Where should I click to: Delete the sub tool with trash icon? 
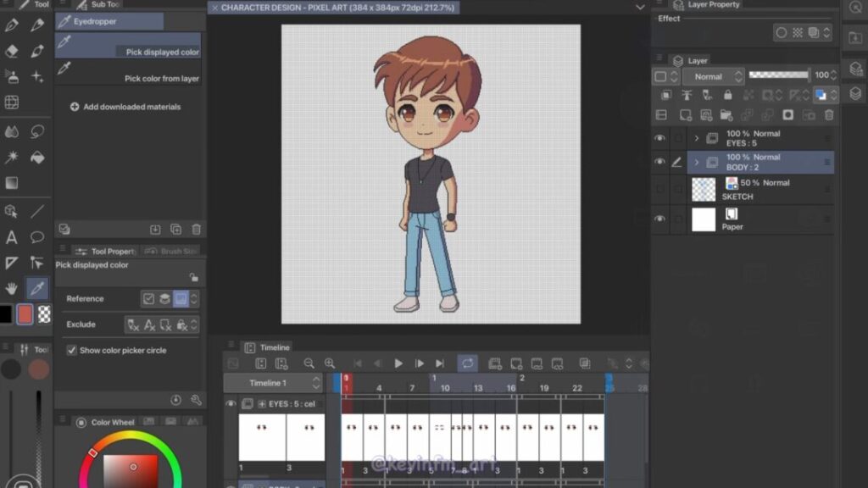coord(197,230)
